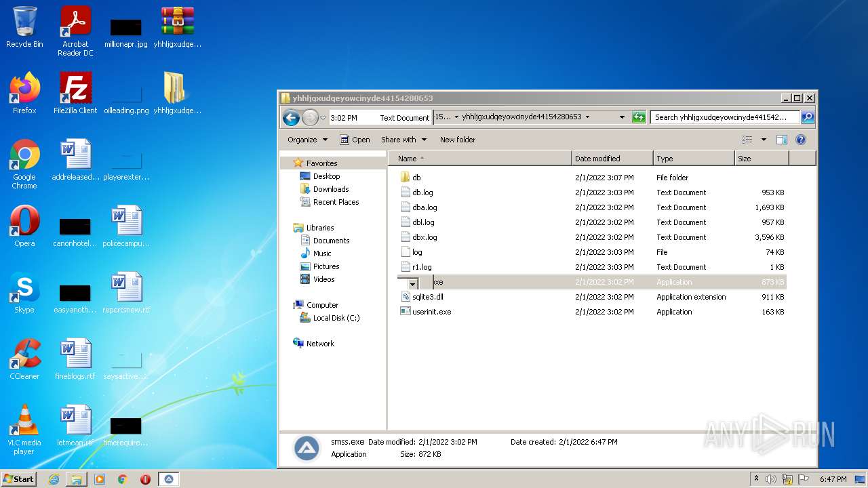Show hidden system tray icons
This screenshot has height=488, width=868.
coord(756,479)
